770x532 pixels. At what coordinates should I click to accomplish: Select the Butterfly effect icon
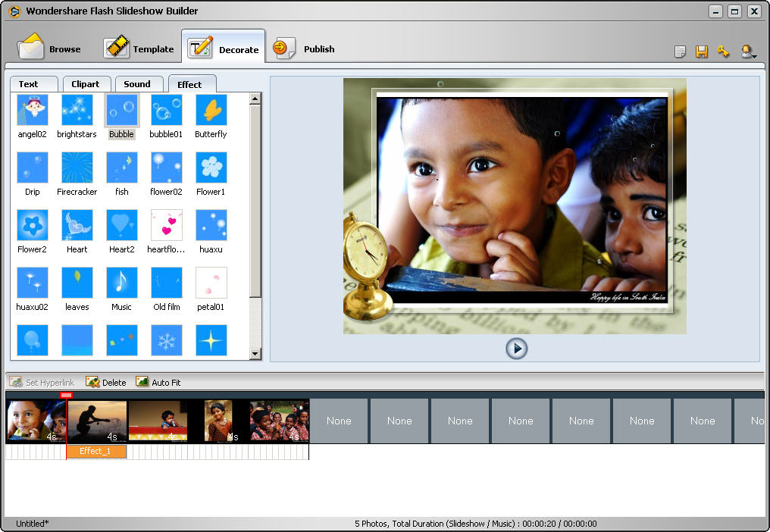(x=211, y=111)
